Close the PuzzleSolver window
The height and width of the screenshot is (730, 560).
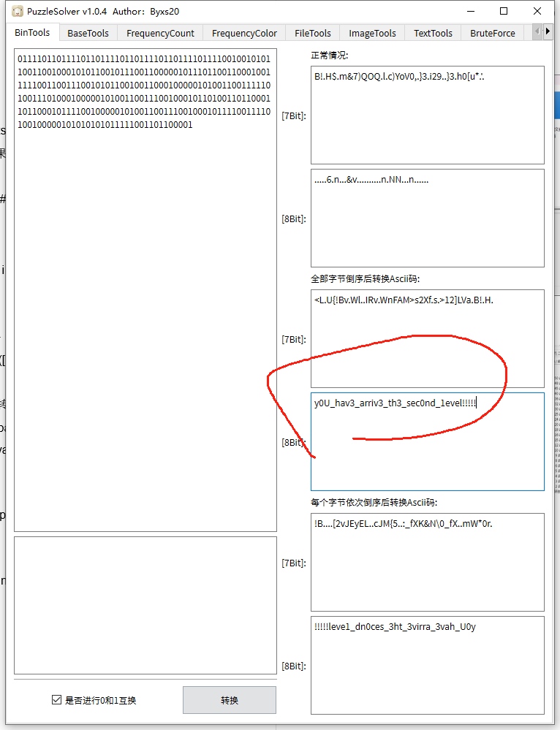click(x=537, y=12)
